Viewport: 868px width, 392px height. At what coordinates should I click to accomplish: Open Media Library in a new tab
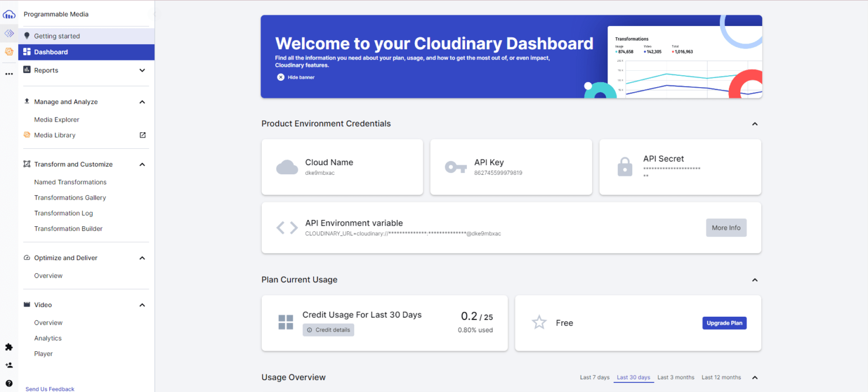click(x=142, y=135)
